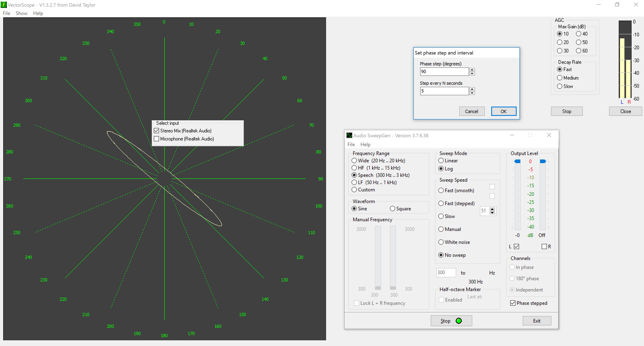Screen dimensions: 644x346
Task: Select Square waveform option
Action: coord(393,209)
